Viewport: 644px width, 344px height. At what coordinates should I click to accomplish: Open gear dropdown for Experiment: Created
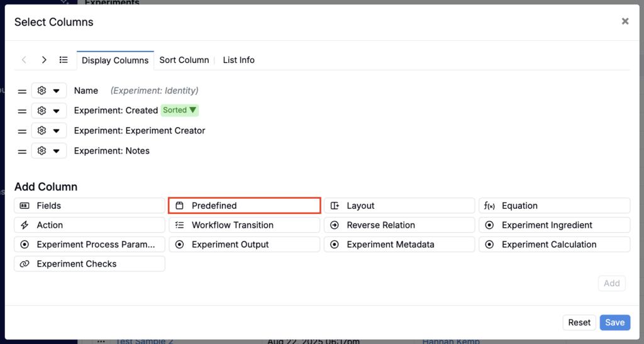(x=49, y=111)
